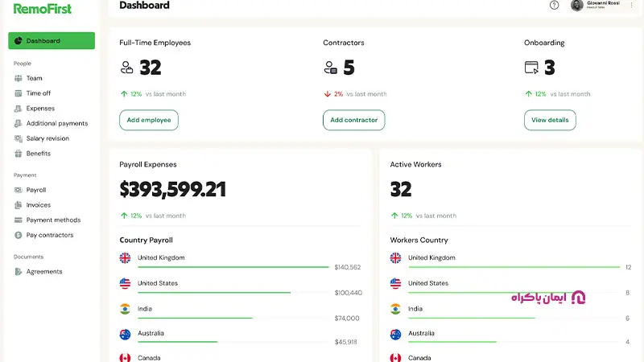
Task: Click Giovanni Rossi's profile avatar
Action: tap(576, 5)
